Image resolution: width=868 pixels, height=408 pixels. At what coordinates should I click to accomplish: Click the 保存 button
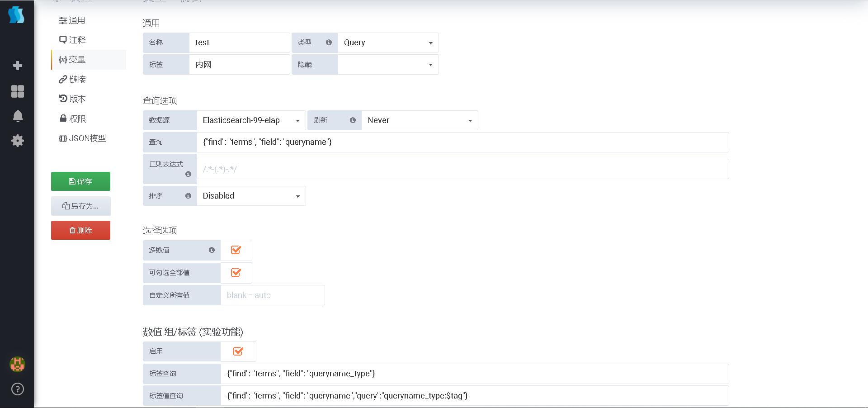click(x=80, y=181)
